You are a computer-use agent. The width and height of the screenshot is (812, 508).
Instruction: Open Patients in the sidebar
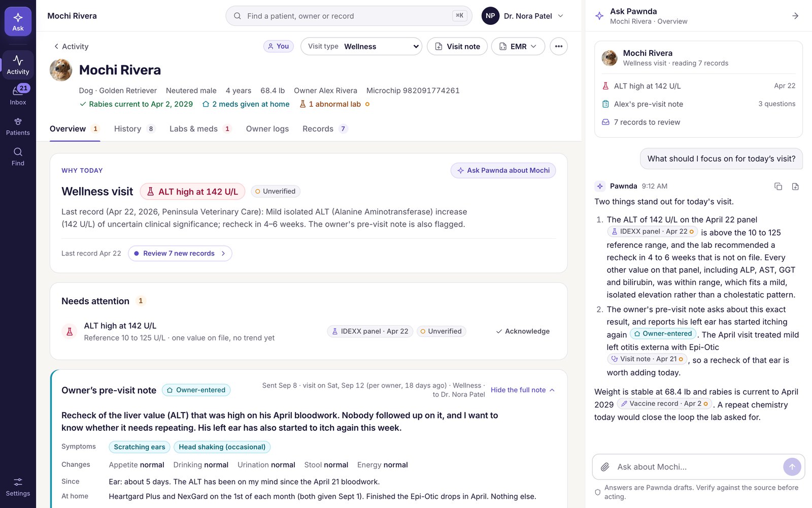18,126
